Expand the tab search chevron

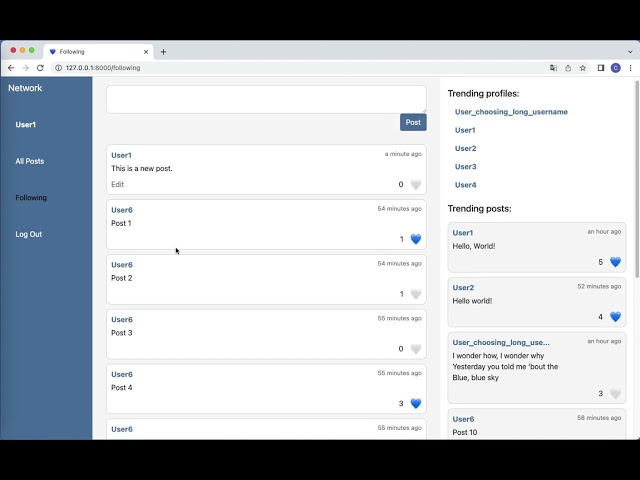point(631,52)
